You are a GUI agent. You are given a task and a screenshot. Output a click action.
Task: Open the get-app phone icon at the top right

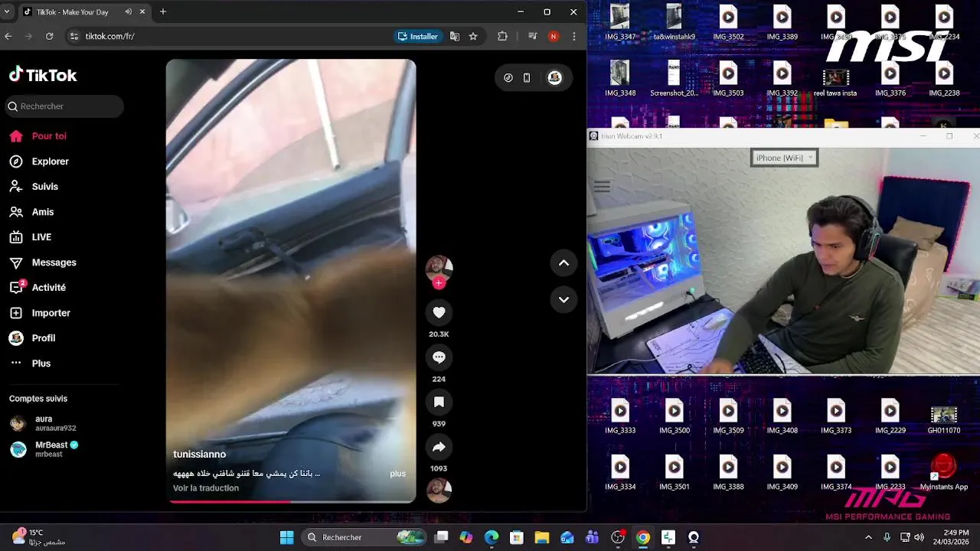point(527,77)
